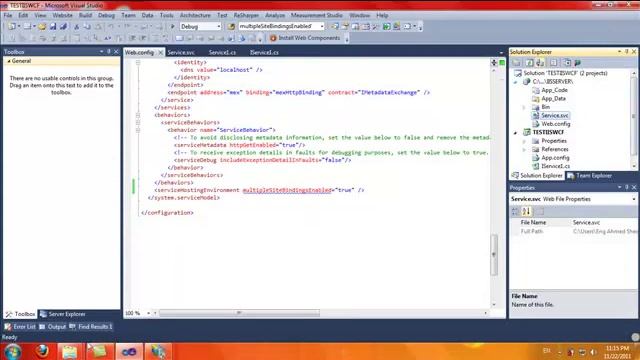
Task: Click the editor horizontal scrollbar thumb
Action: 239,313
